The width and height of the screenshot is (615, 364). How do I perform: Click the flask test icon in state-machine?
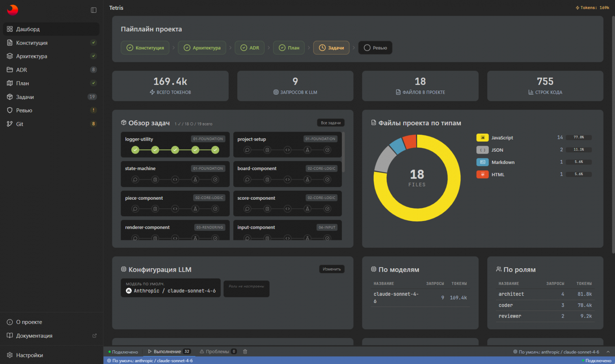(195, 180)
